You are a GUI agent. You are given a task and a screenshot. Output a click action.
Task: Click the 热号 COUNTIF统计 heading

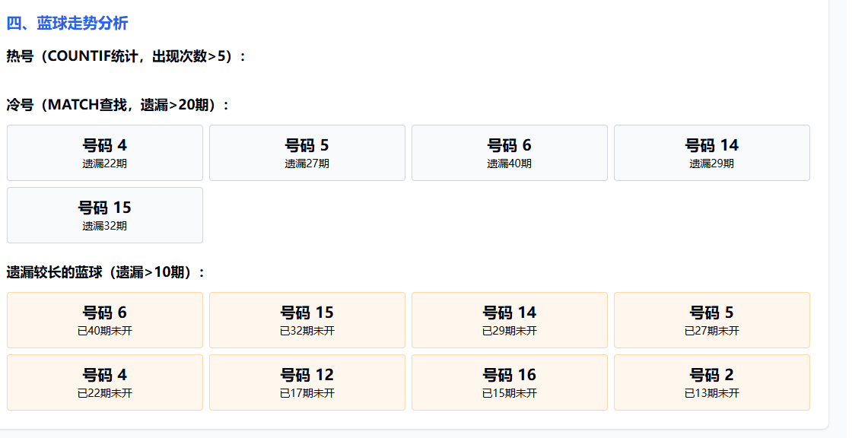(126, 56)
